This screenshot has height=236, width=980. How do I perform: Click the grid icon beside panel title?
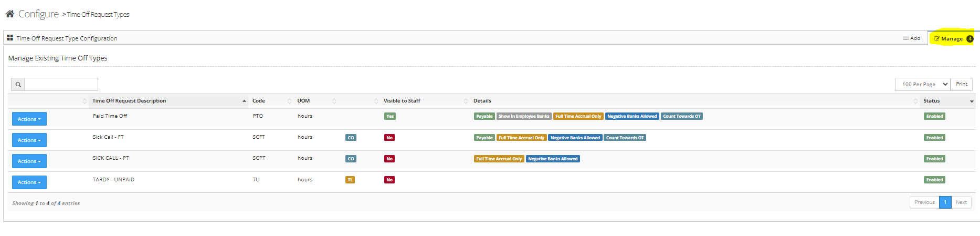[10, 38]
